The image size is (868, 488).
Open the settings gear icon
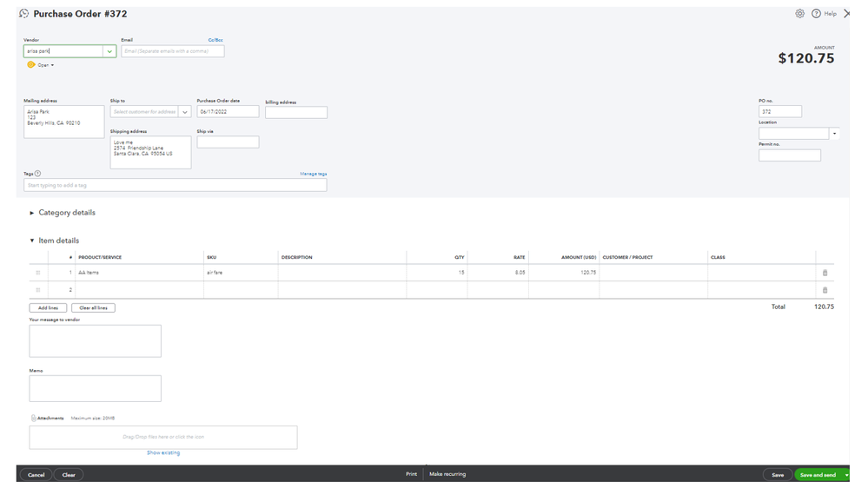[x=800, y=14]
